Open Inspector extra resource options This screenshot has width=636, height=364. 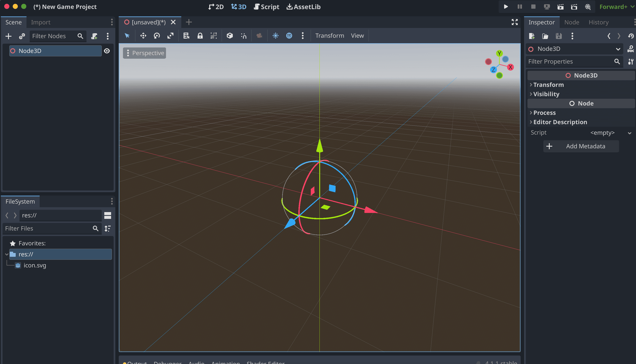click(572, 36)
